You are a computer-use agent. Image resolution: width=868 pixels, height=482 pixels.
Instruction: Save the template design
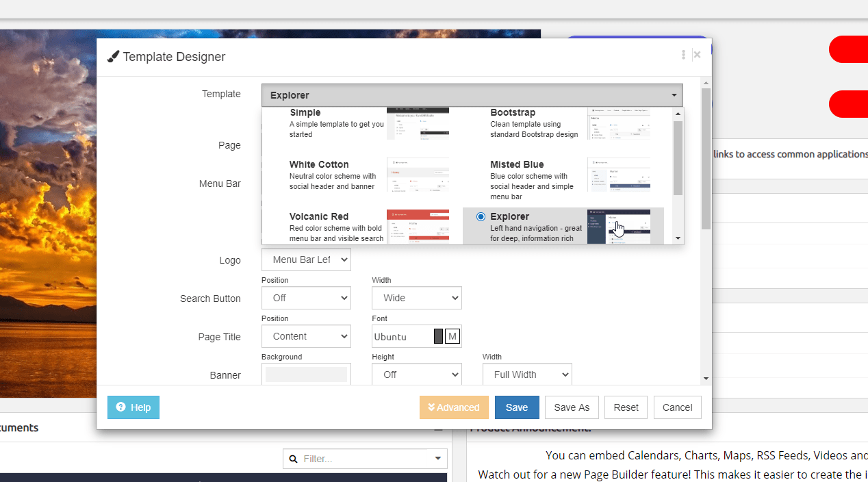[517, 407]
